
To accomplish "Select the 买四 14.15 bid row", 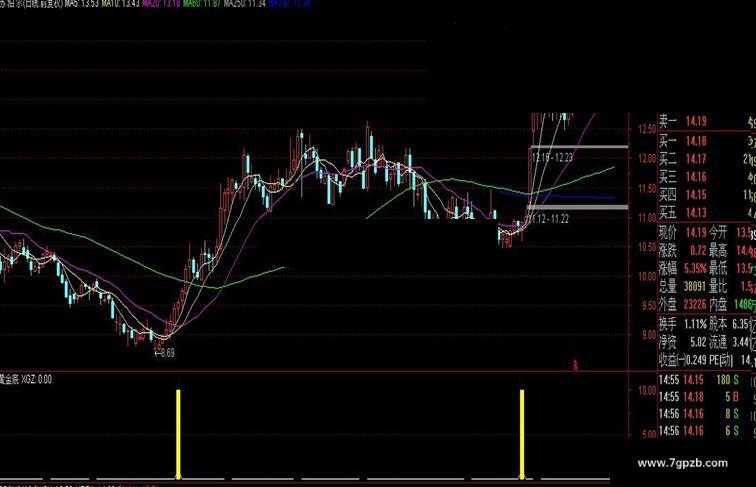I will pos(707,195).
